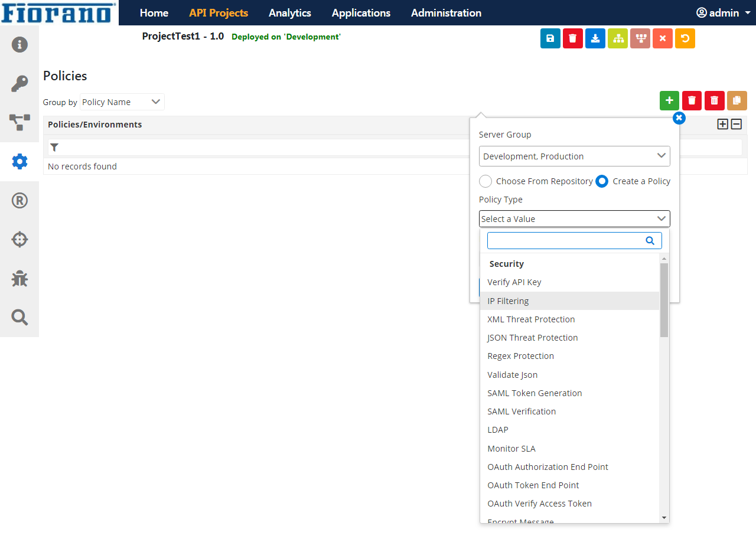Choose SAML Verification option

tap(570, 411)
